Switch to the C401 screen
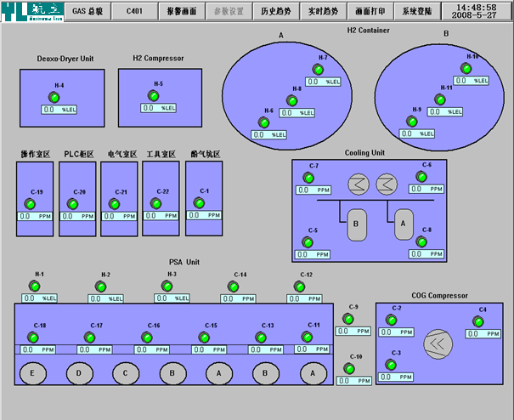514x420 pixels. tap(135, 11)
